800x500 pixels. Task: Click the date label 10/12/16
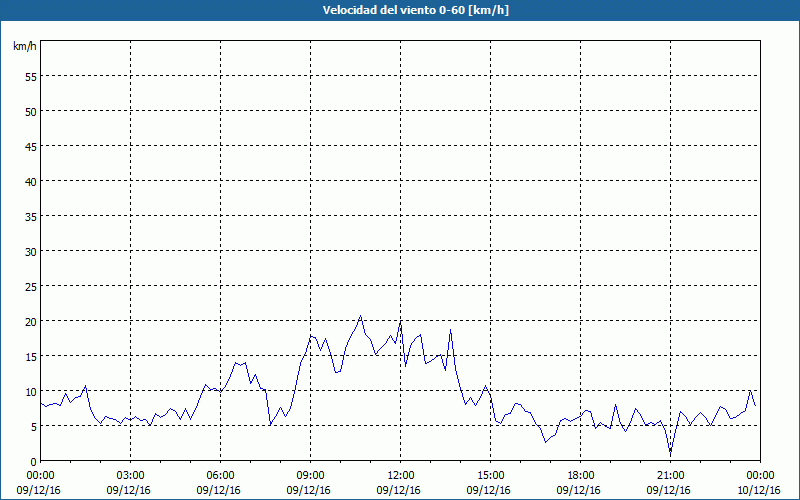click(758, 490)
